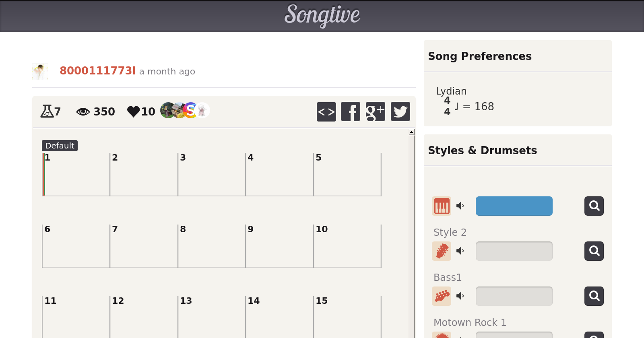Search styles for the Bass1 track
644x338 pixels.
click(594, 296)
